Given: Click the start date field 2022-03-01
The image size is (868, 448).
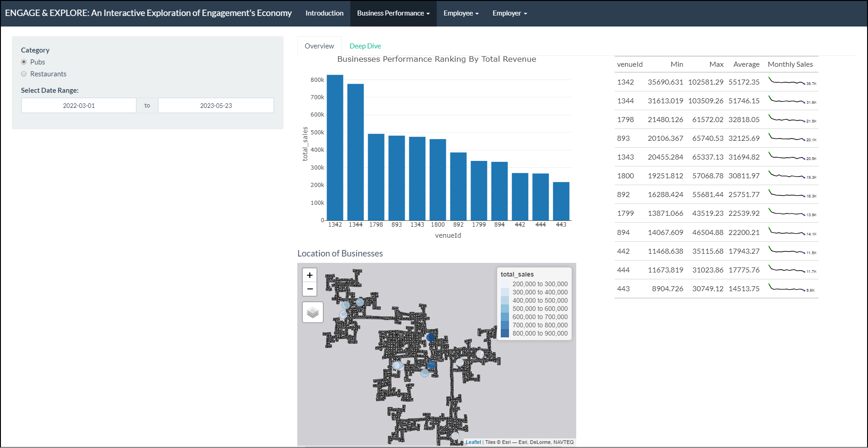Looking at the screenshot, I should coord(79,106).
